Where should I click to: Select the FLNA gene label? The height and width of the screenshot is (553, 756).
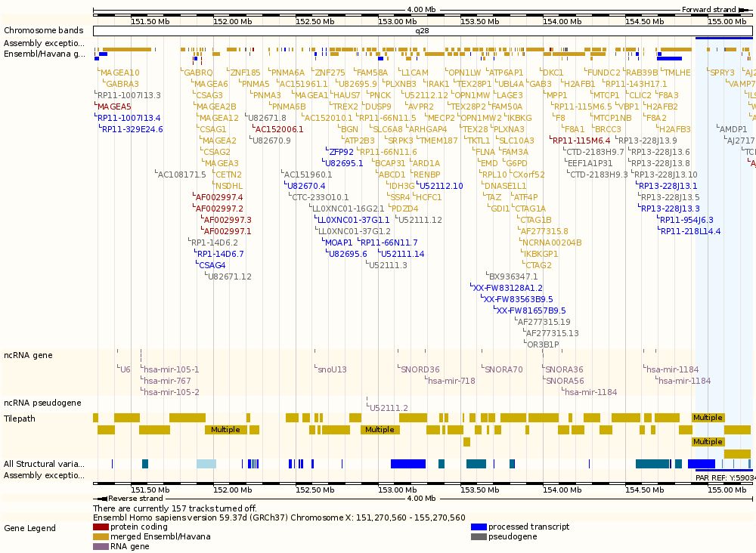pyautogui.click(x=485, y=152)
